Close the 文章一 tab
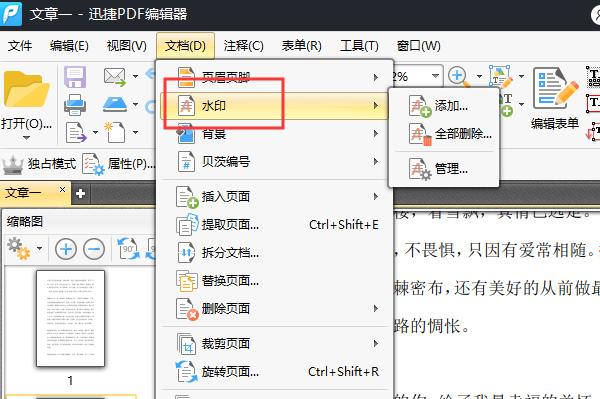The image size is (600, 399). (62, 189)
